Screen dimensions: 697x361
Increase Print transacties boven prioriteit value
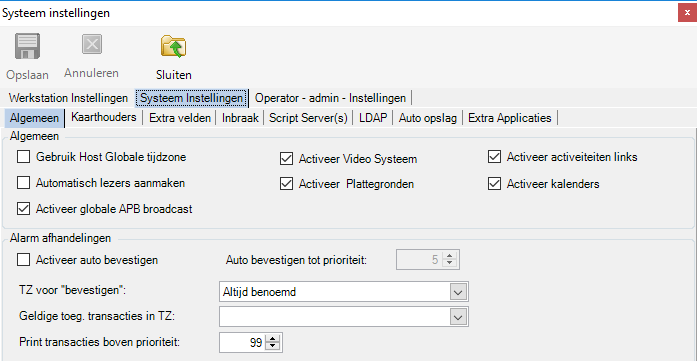273,339
